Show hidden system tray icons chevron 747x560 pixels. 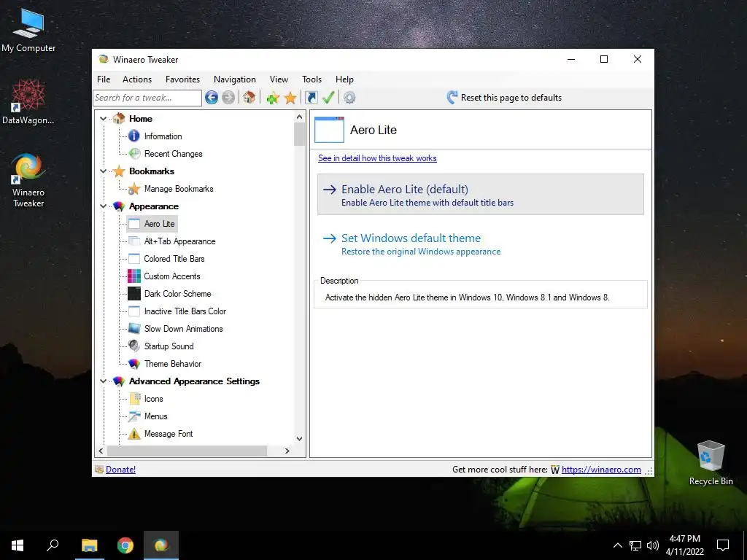click(617, 545)
